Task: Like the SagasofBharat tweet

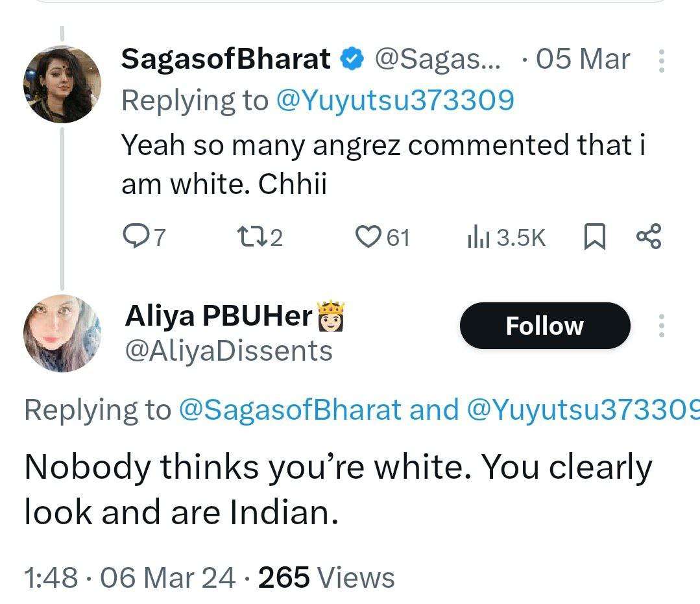Action: pyautogui.click(x=368, y=237)
